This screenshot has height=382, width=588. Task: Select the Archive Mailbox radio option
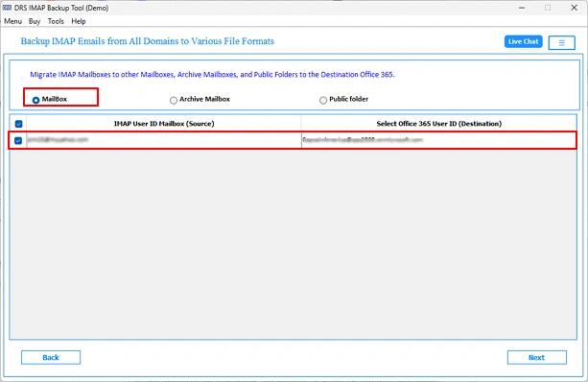(174, 100)
